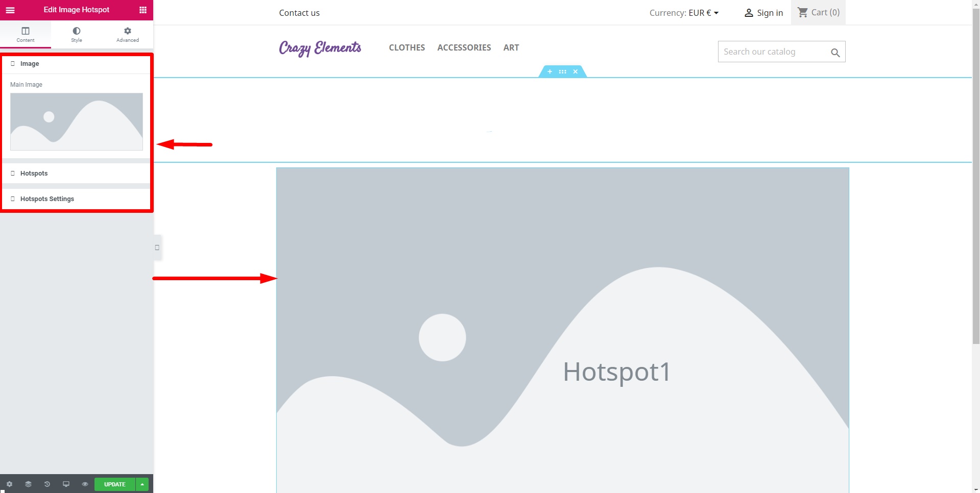The width and height of the screenshot is (980, 493).
Task: Open the Navigator layers icon
Action: click(x=28, y=484)
